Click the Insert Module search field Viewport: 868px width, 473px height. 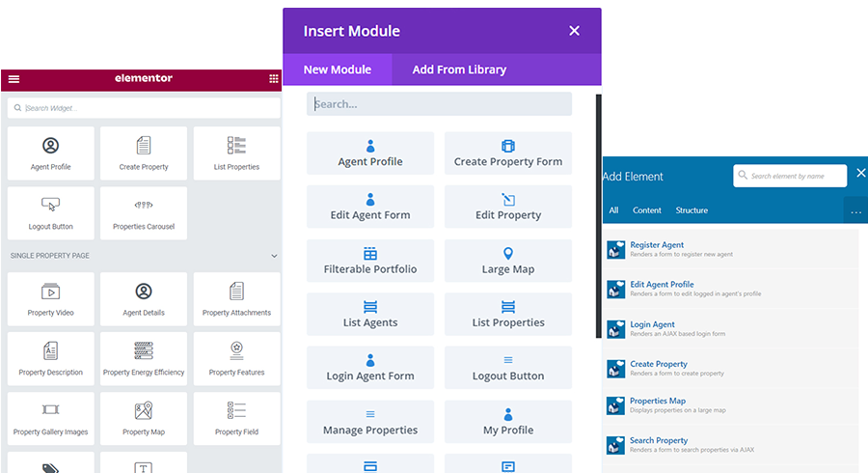tap(439, 104)
